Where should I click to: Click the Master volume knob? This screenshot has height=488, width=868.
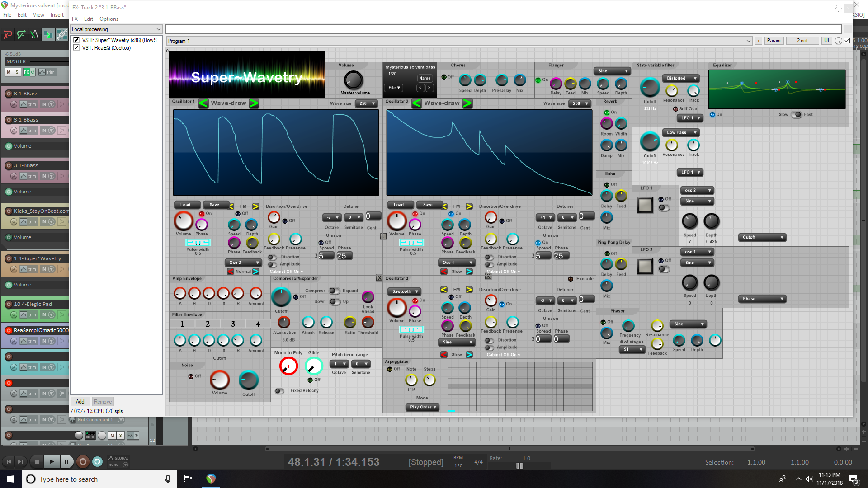pos(354,80)
